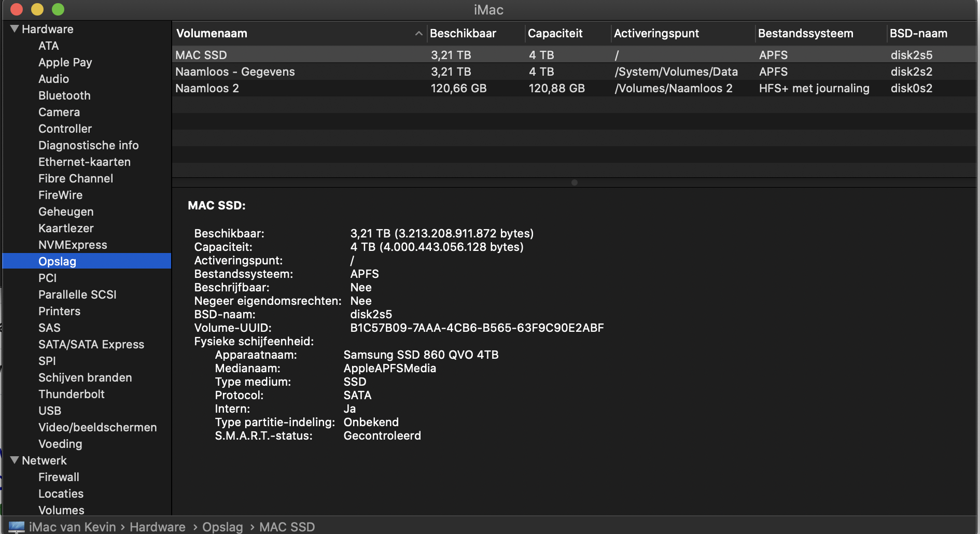Click MAC SSD in the path bar
Viewport: 980px width, 534px height.
pos(287,527)
